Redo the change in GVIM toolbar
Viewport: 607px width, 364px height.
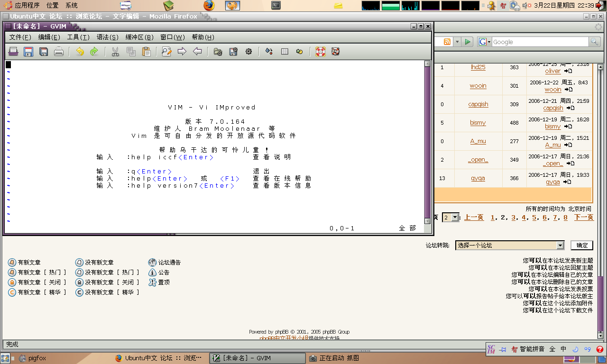[x=94, y=52]
